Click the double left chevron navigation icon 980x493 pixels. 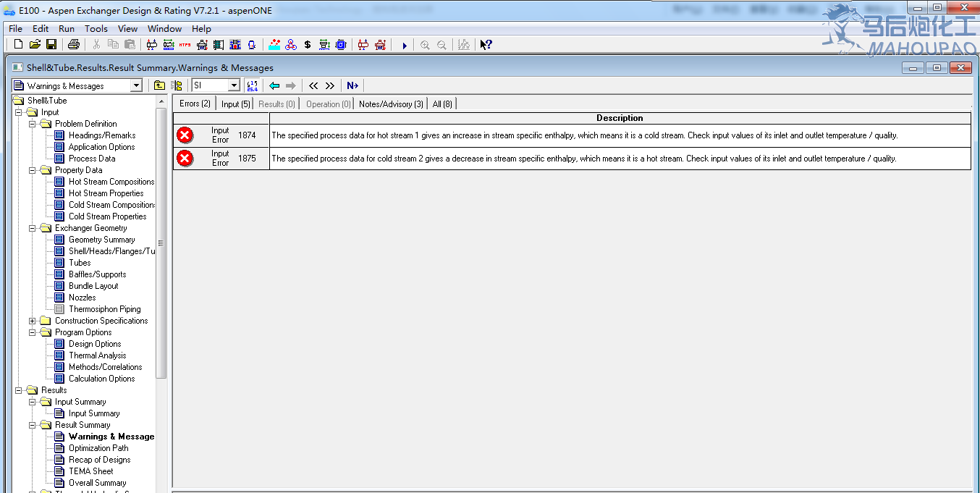coord(313,85)
